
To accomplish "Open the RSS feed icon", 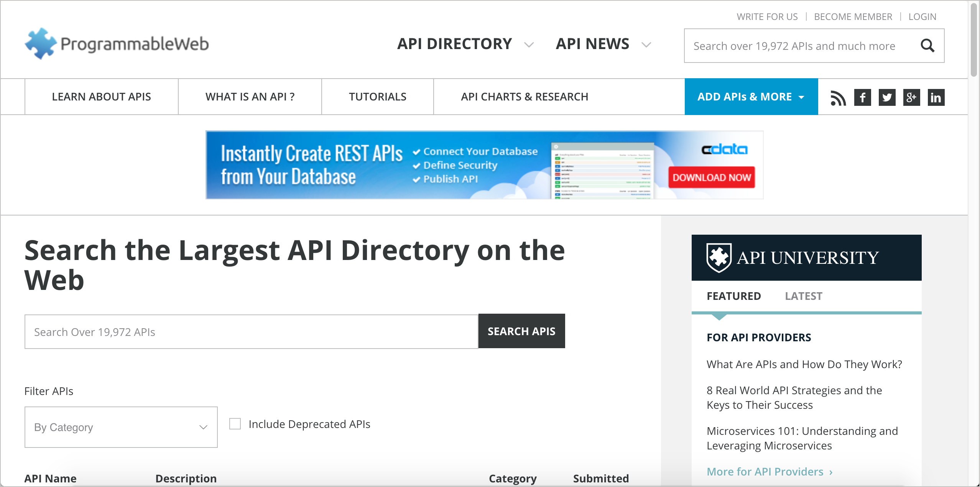I will (838, 97).
